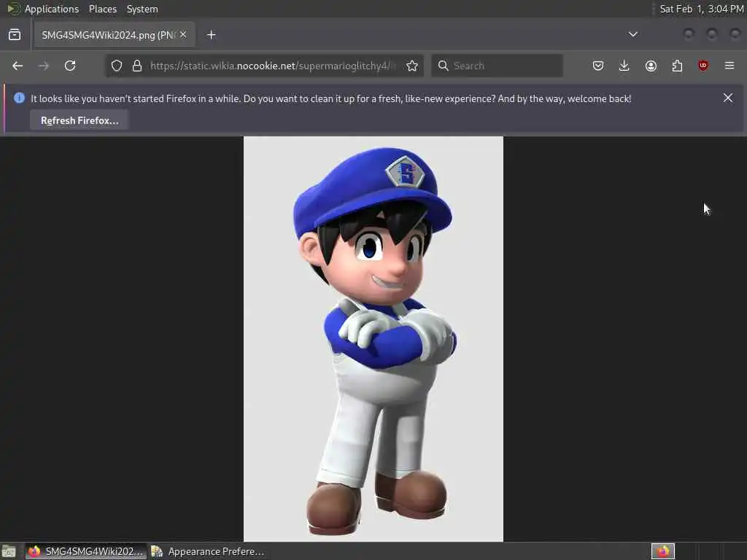Open uBlock Origin popup

[703, 66]
